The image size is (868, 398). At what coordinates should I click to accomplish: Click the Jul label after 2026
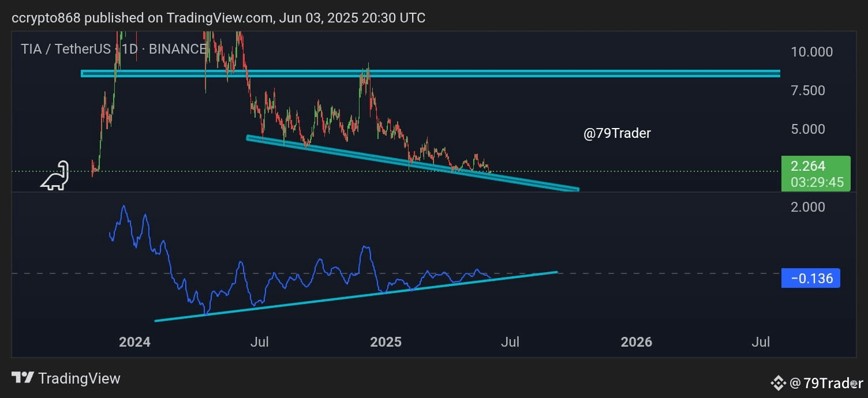click(761, 342)
